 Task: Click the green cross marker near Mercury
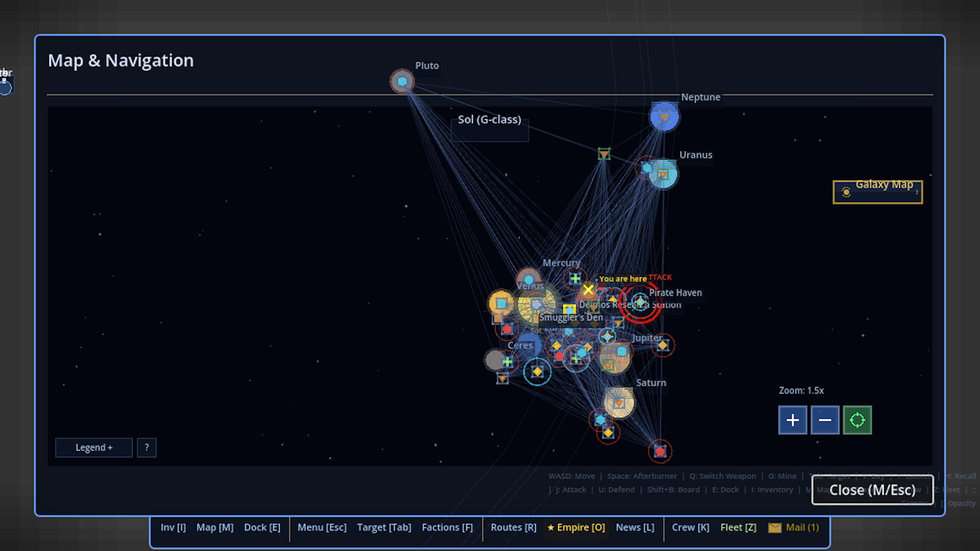point(575,278)
